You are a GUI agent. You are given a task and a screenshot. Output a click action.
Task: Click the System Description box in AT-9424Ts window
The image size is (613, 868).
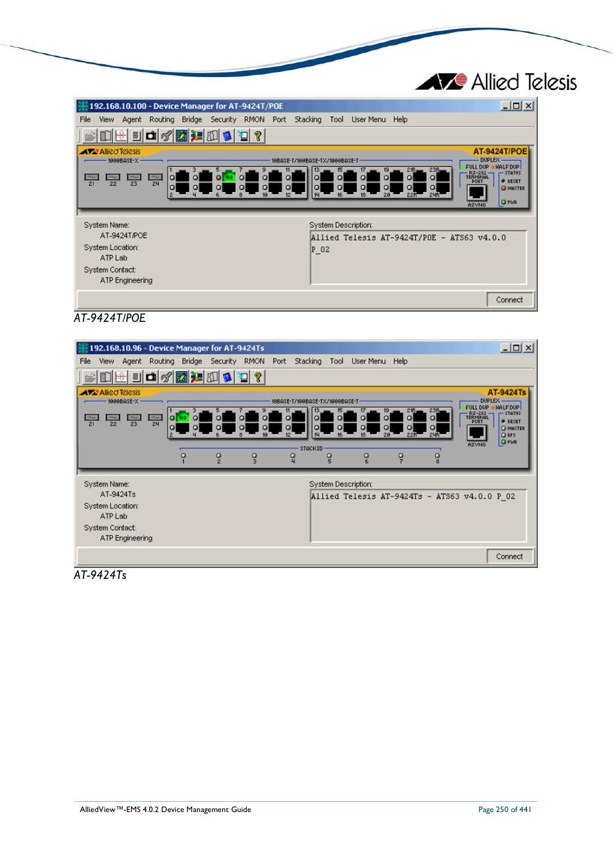pyautogui.click(x=418, y=516)
